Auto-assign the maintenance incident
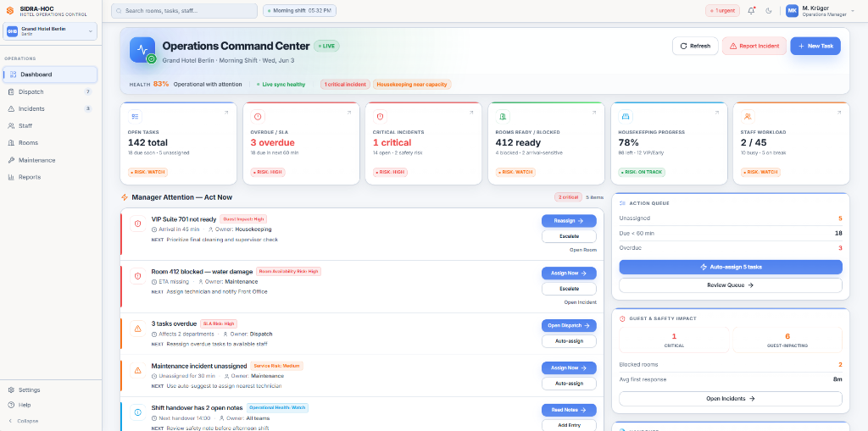Viewport: 868px width, 431px height. coord(569,384)
